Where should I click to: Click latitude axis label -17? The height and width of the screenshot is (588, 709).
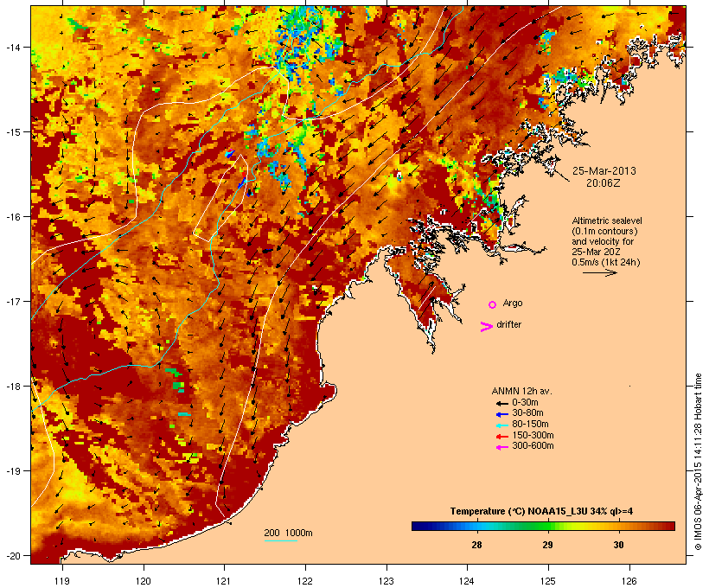(12, 301)
